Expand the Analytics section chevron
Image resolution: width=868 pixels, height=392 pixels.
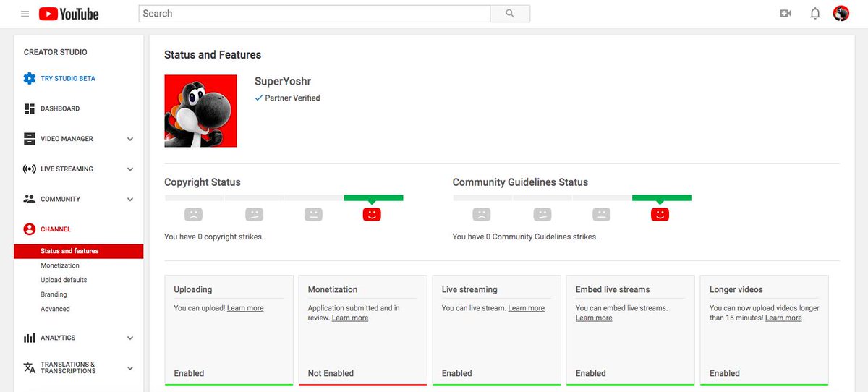(130, 338)
